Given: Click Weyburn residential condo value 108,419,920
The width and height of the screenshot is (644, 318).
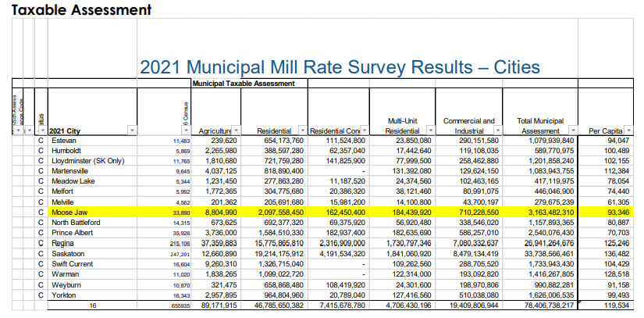Looking at the screenshot, I should point(346,284).
